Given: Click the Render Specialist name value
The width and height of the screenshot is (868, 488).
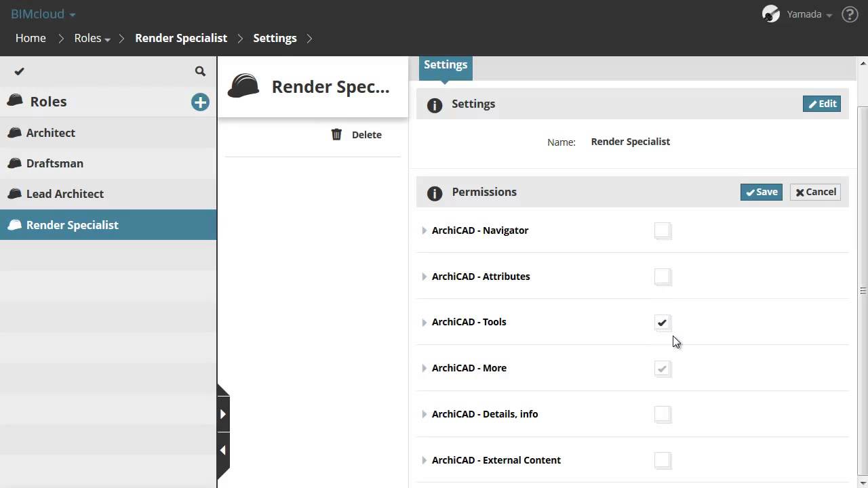Looking at the screenshot, I should coord(631,142).
